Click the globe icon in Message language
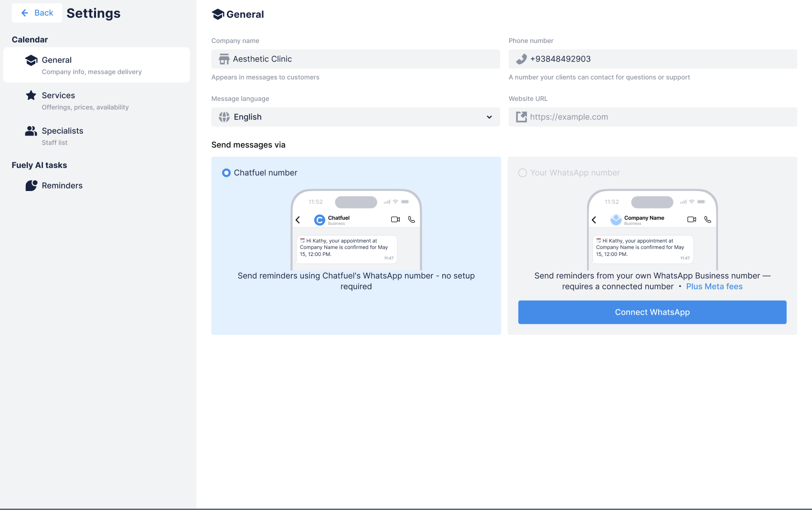 pos(224,117)
